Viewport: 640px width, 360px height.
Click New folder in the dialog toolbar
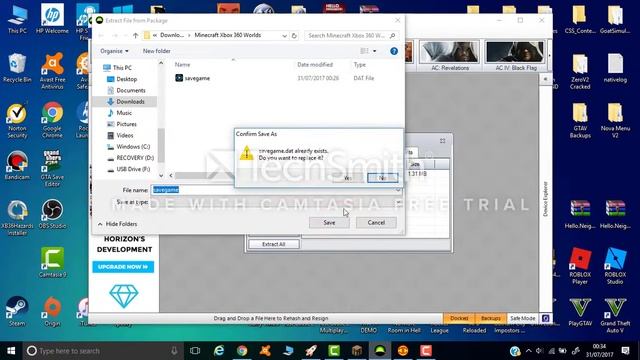(x=157, y=51)
